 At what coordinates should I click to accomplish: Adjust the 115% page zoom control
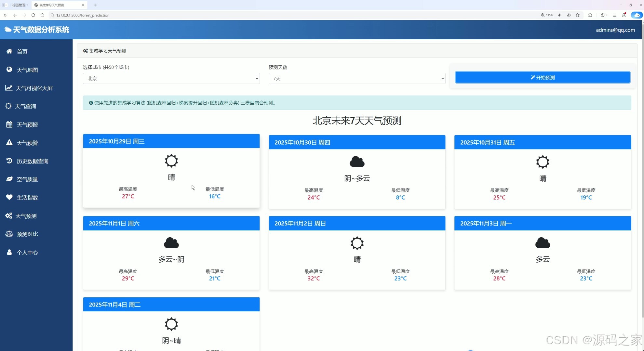[547, 15]
